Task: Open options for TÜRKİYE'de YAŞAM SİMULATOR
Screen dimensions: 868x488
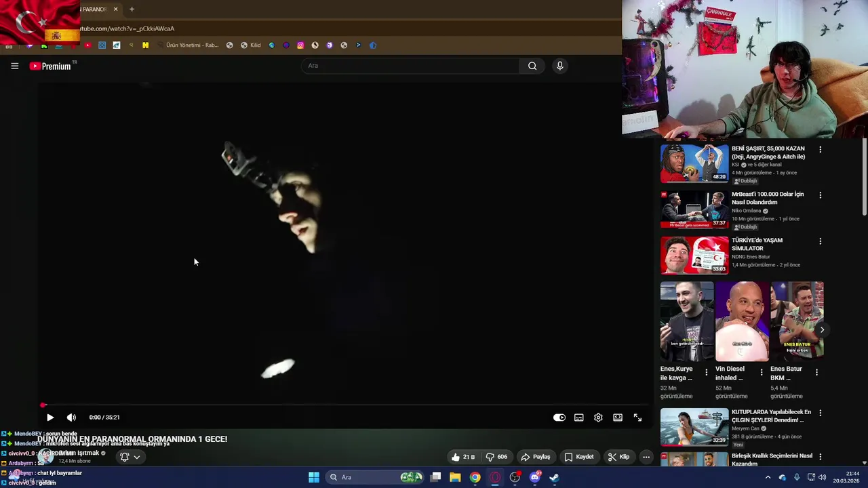Action: [820, 241]
